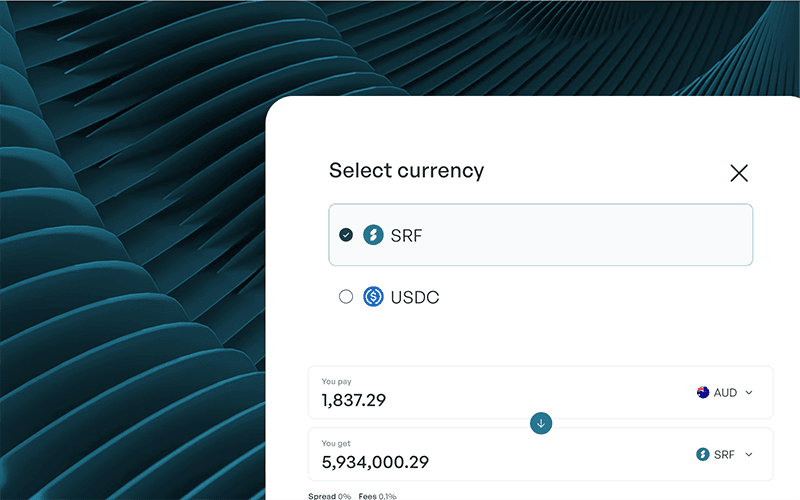Select the SRF radio button
Screen dimensions: 800x500
pos(346,235)
